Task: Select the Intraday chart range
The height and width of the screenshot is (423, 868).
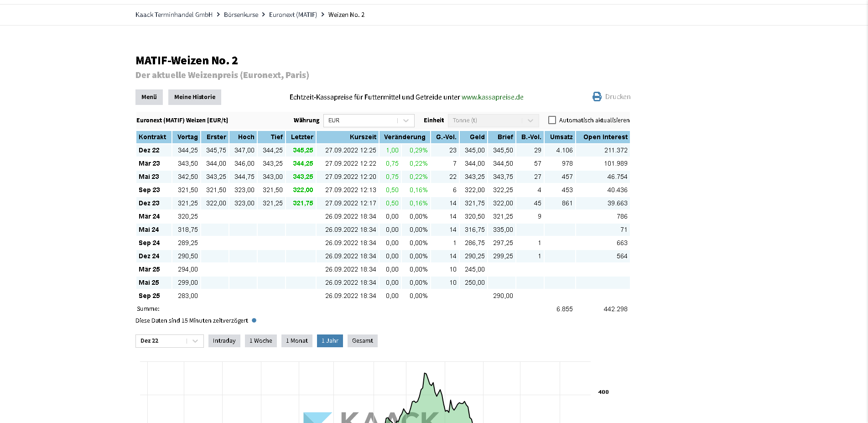Action: pyautogui.click(x=224, y=341)
